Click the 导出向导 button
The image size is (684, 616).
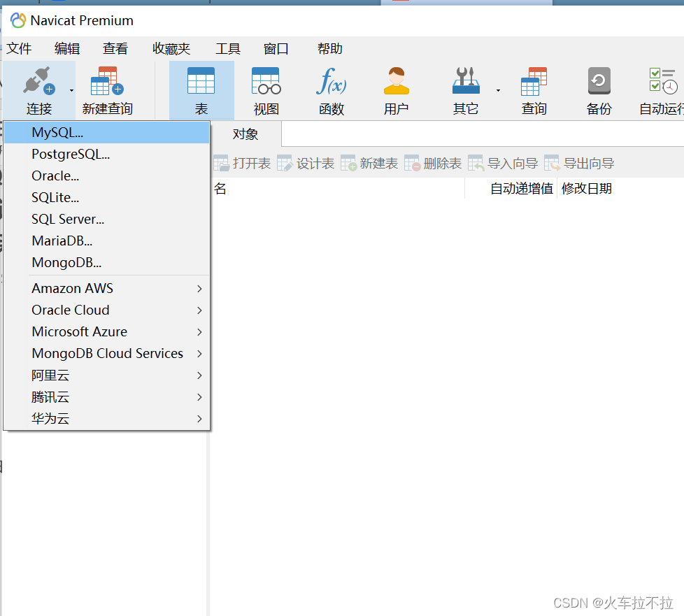click(579, 164)
